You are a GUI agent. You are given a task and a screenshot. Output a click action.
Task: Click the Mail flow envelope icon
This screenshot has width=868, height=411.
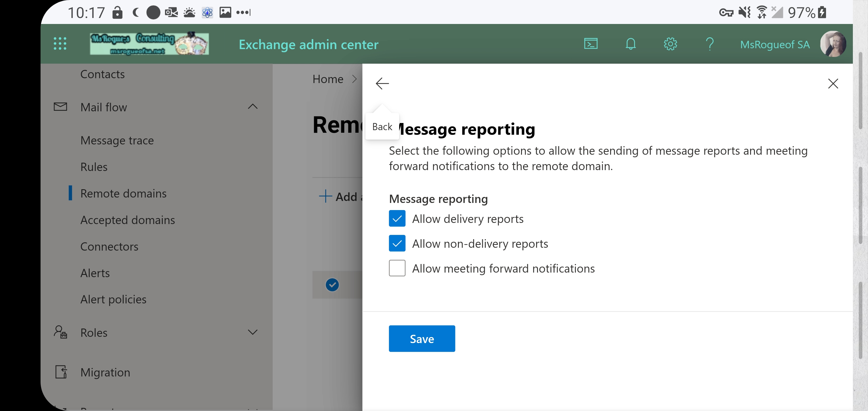point(60,107)
